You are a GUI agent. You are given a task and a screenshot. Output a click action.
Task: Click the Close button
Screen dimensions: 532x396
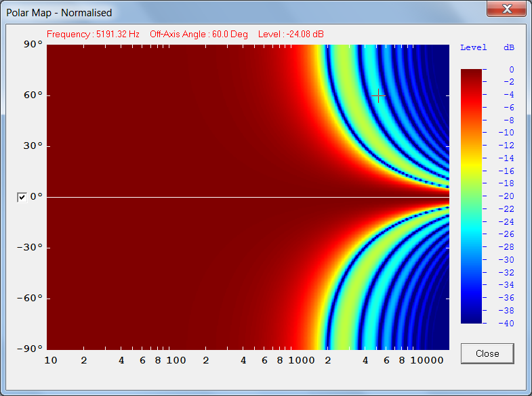click(487, 353)
